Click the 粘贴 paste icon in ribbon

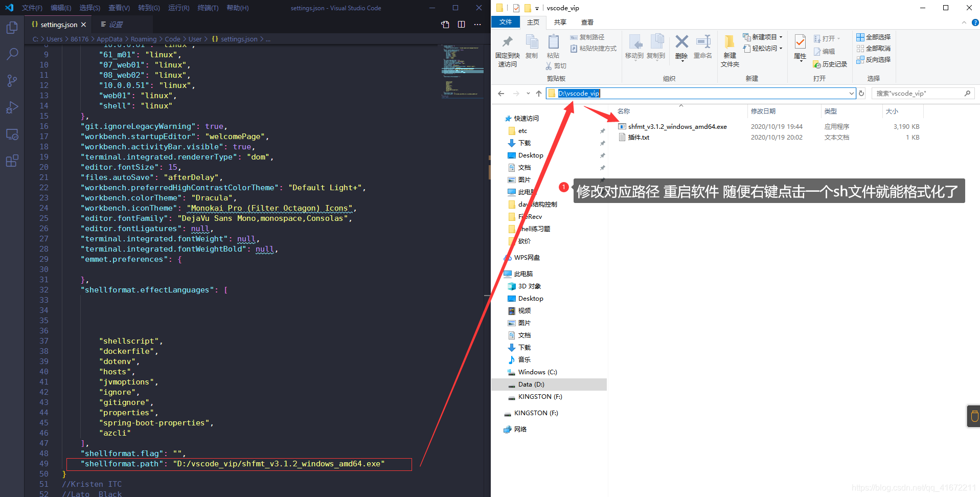[553, 42]
